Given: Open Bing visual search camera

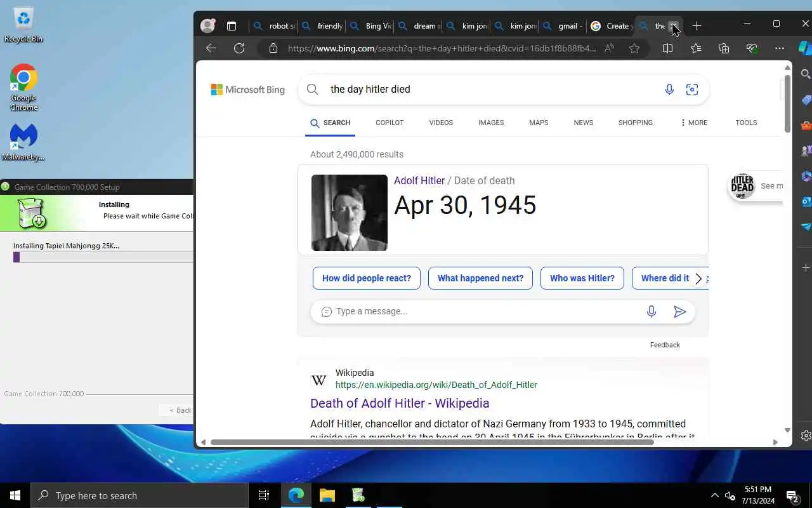Looking at the screenshot, I should pyautogui.click(x=692, y=90).
